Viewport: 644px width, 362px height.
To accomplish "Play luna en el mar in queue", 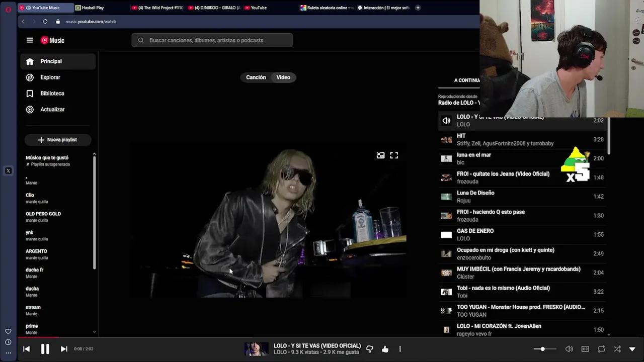I will click(522, 158).
